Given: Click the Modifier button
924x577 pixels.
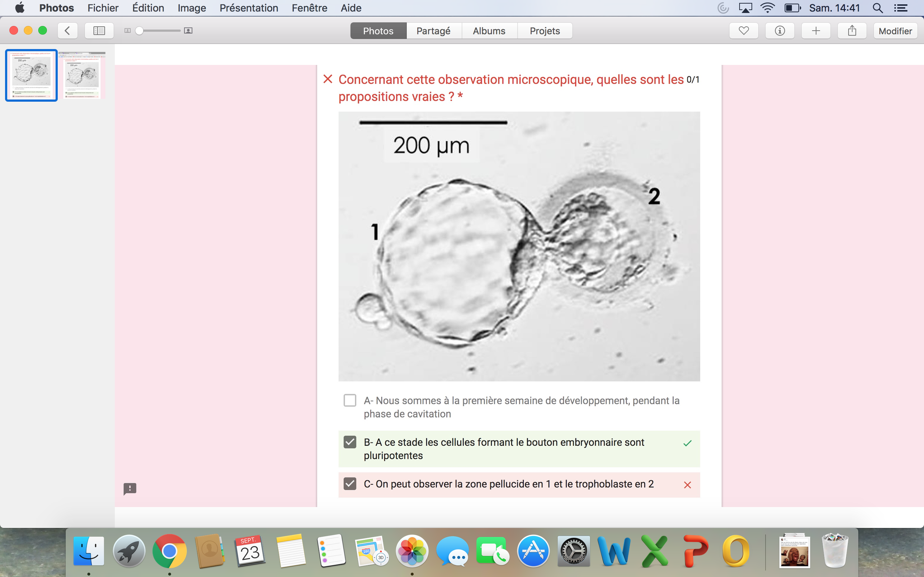Looking at the screenshot, I should (x=895, y=31).
